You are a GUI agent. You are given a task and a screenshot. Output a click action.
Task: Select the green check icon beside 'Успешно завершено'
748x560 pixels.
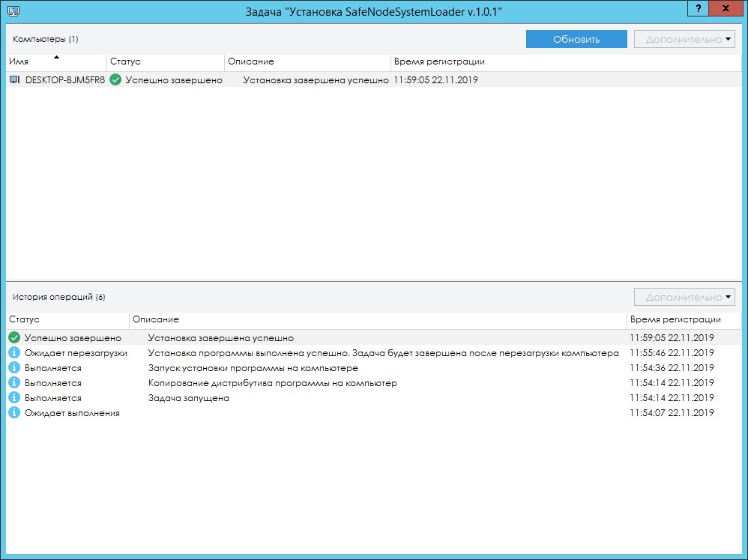[13, 337]
